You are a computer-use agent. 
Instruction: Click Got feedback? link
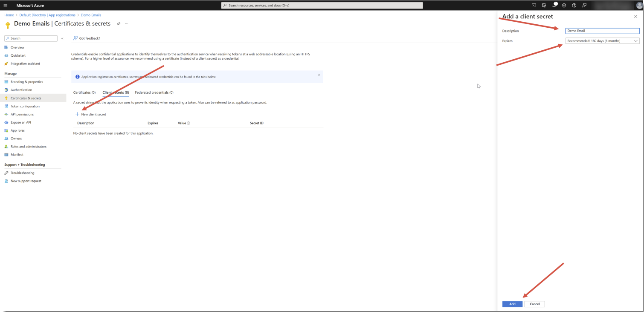point(90,38)
